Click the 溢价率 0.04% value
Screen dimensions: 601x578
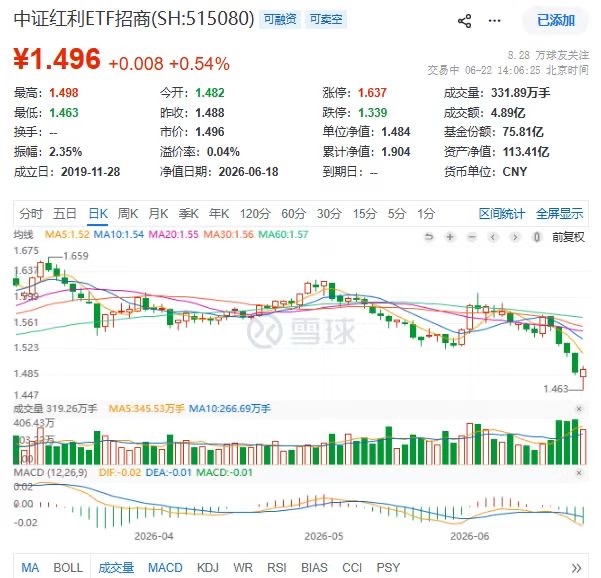[223, 152]
